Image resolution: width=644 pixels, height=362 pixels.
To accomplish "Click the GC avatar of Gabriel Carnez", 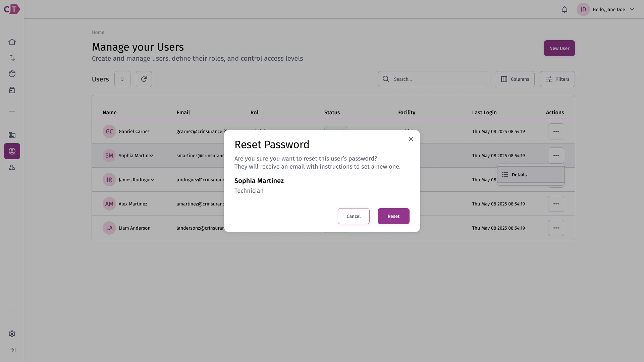I will point(109,131).
